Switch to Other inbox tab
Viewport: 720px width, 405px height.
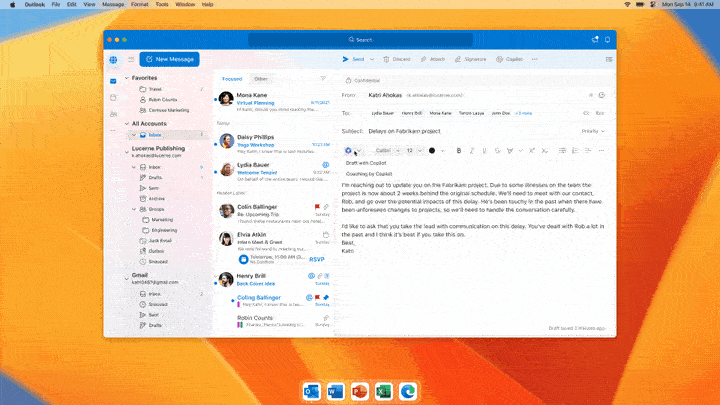[261, 78]
